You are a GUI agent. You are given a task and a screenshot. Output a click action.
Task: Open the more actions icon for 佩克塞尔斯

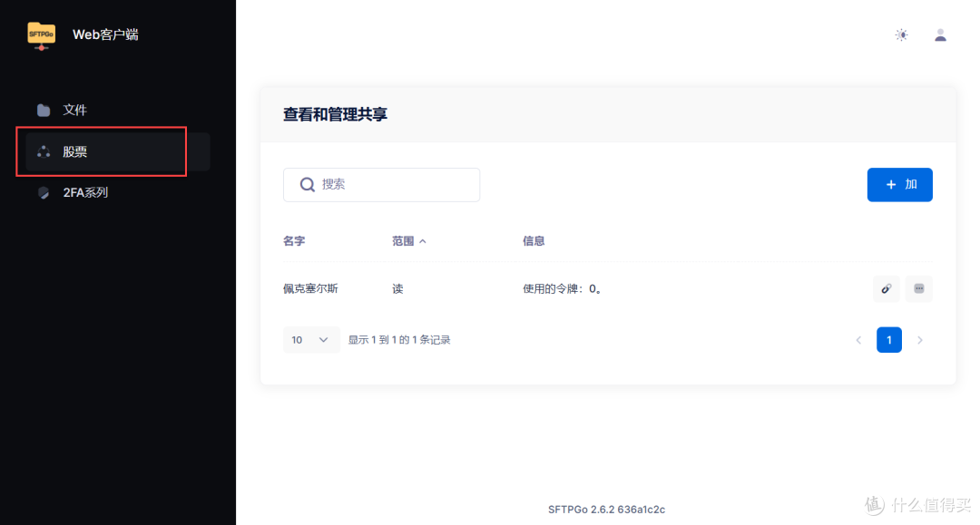918,288
